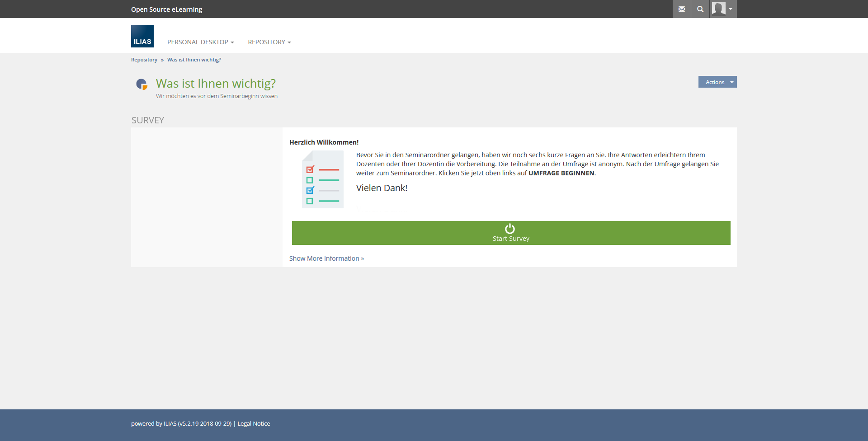Click the Open Source eLearning header text
This screenshot has height=441, width=868.
(166, 9)
